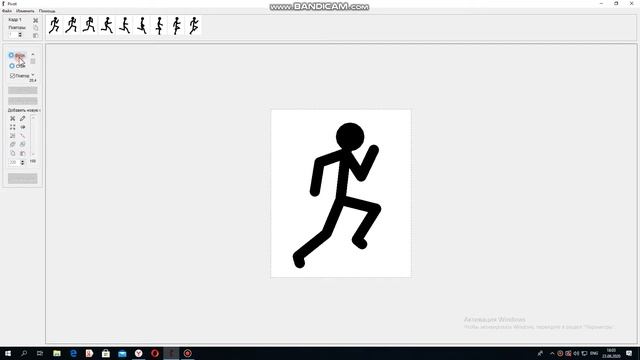The image size is (640, 360).
Task: Copy the current frame using the copy icon
Action: (36, 28)
